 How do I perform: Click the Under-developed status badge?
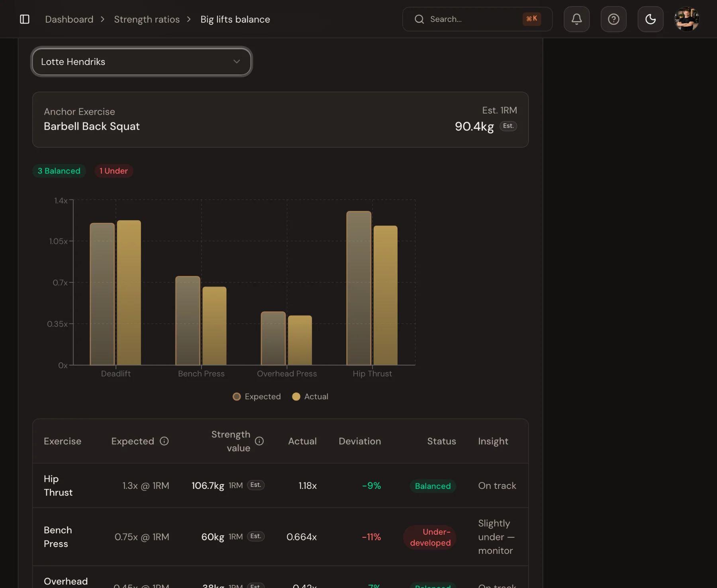430,537
